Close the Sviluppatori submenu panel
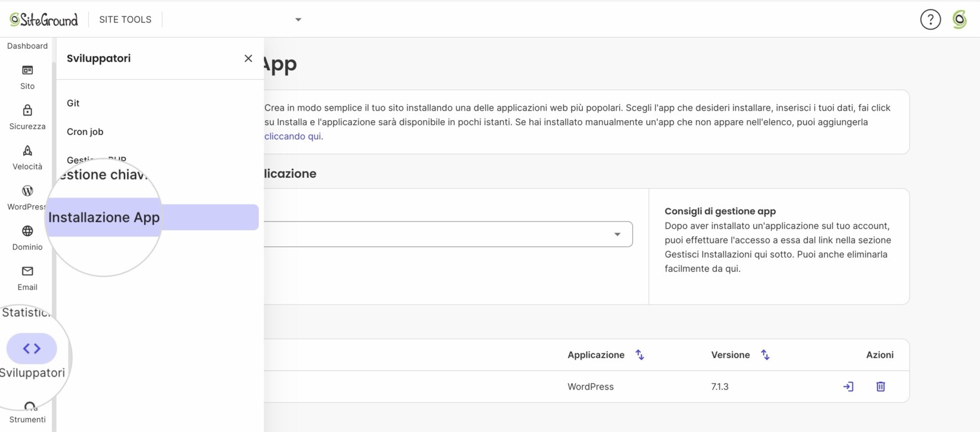The width and height of the screenshot is (980, 432). point(248,58)
